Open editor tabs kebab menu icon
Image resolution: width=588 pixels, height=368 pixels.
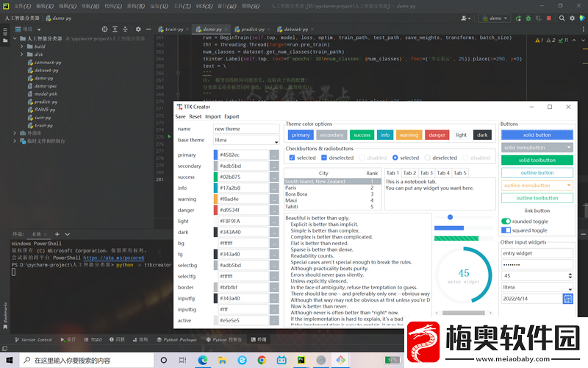tap(583, 29)
